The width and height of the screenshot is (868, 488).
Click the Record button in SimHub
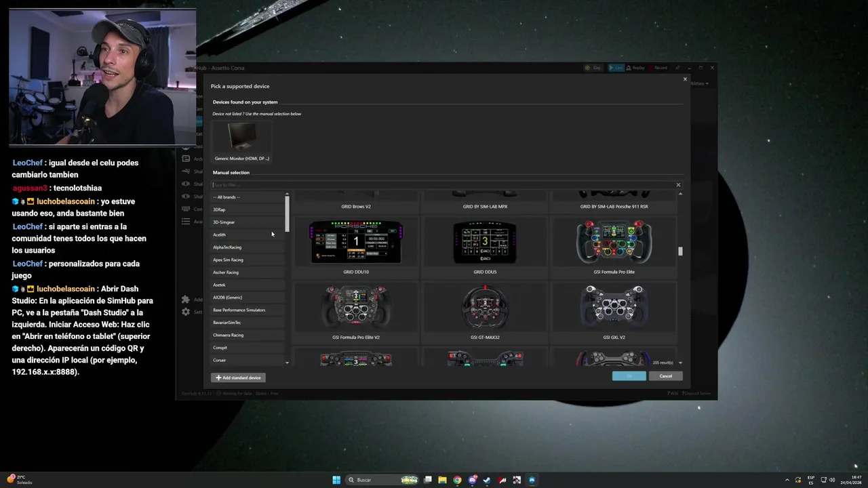point(658,68)
